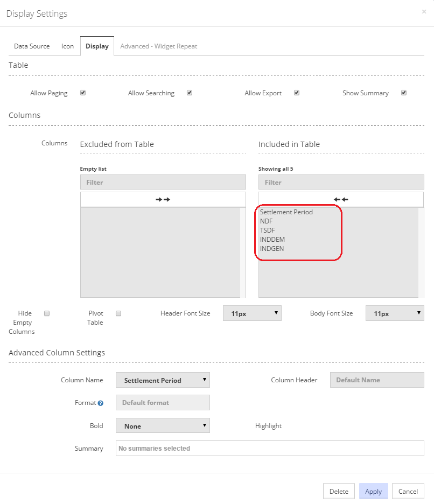Click the move-all-left double arrow button
Image resolution: width=434 pixels, height=504 pixels.
(341, 199)
